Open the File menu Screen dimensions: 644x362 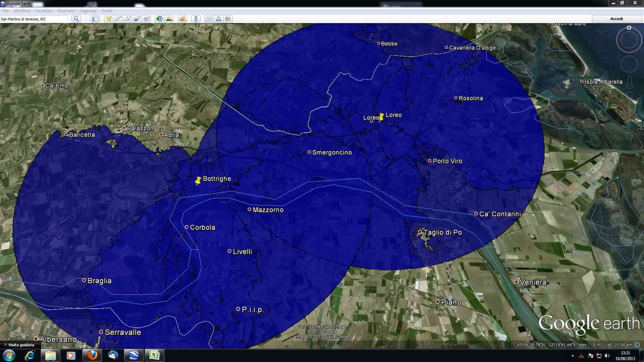(x=6, y=11)
